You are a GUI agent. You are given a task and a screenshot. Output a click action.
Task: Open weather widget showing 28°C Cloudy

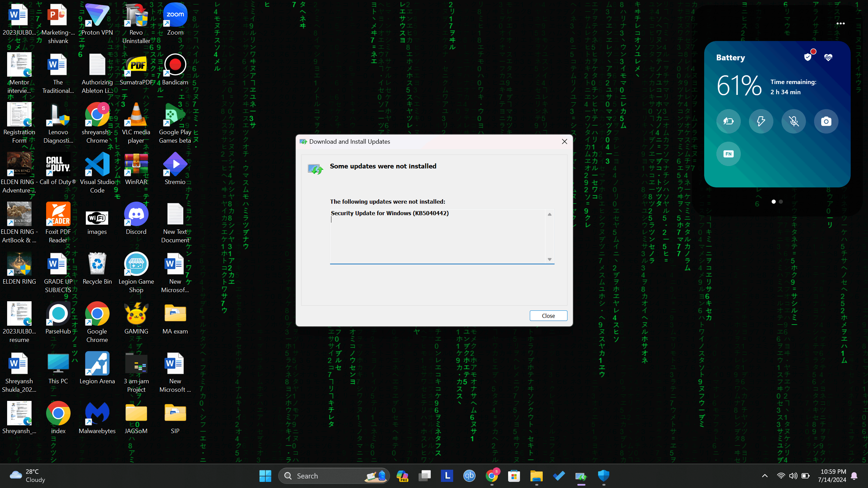28,476
